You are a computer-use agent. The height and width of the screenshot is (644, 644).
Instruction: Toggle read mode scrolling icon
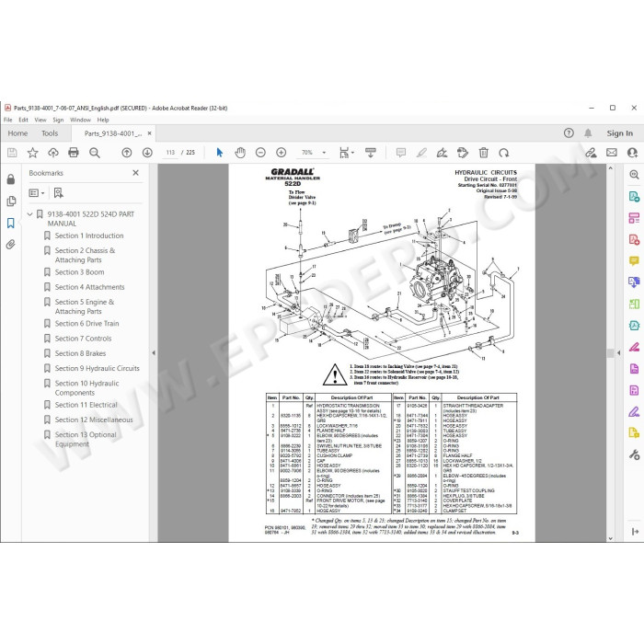(x=371, y=153)
